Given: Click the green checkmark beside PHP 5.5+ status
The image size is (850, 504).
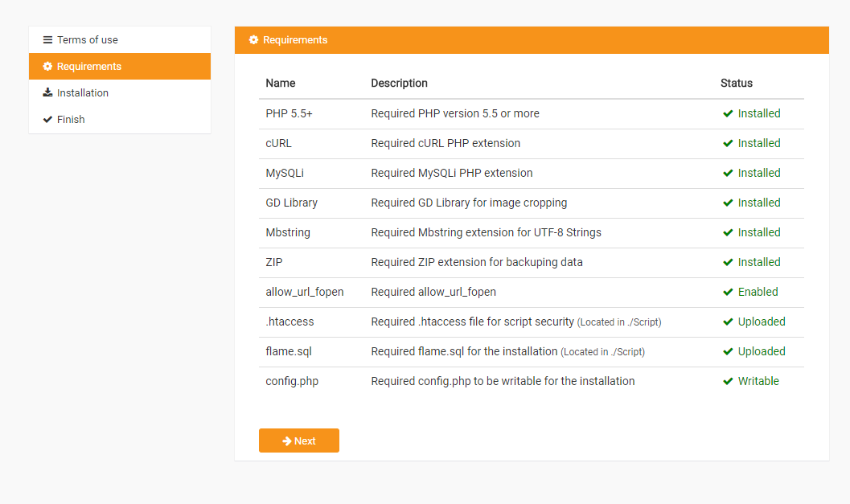Looking at the screenshot, I should 728,113.
